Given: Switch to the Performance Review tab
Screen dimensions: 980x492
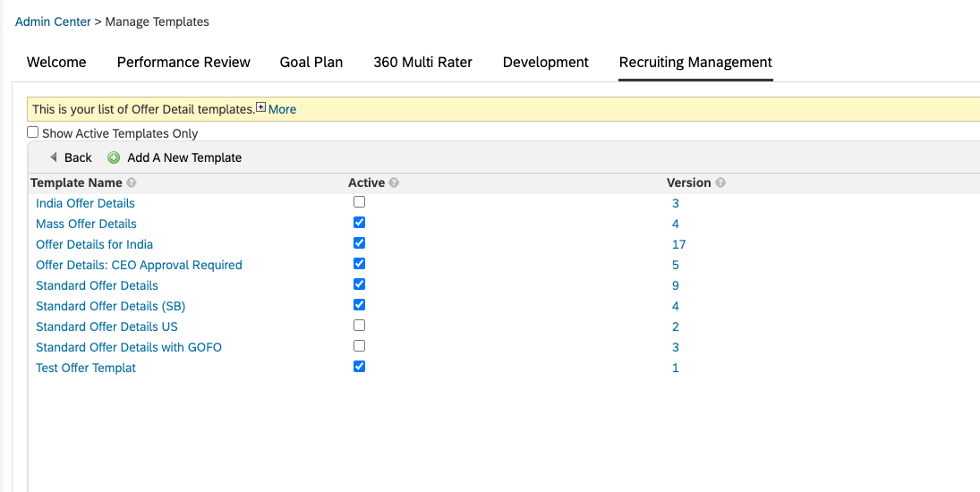Looking at the screenshot, I should [183, 63].
